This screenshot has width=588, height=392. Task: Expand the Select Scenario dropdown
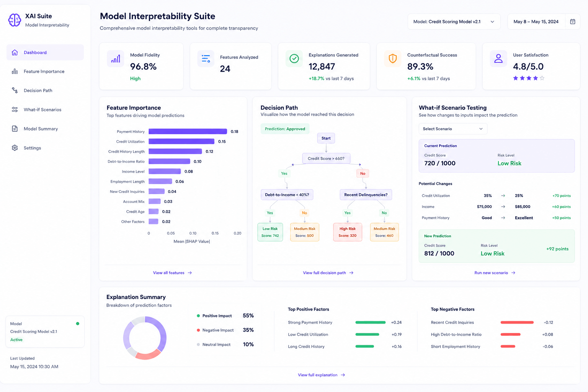click(x=453, y=129)
